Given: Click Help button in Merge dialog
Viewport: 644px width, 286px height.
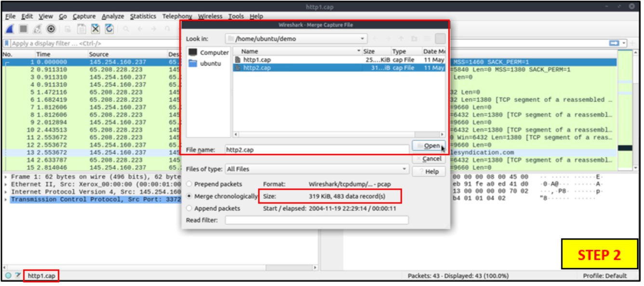Looking at the screenshot, I should pyautogui.click(x=429, y=171).
